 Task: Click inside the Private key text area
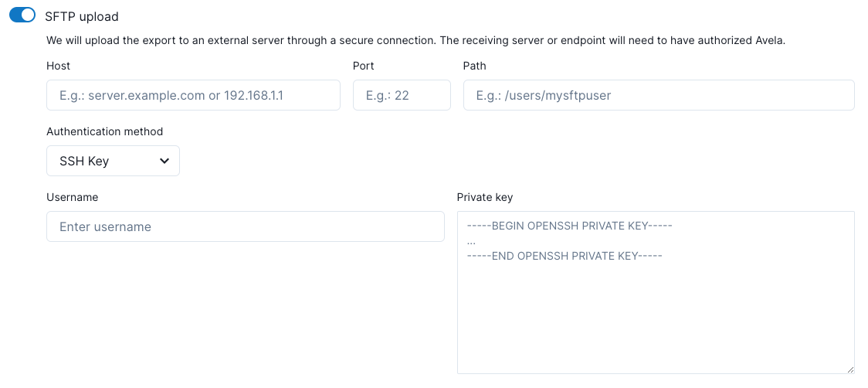click(655, 317)
